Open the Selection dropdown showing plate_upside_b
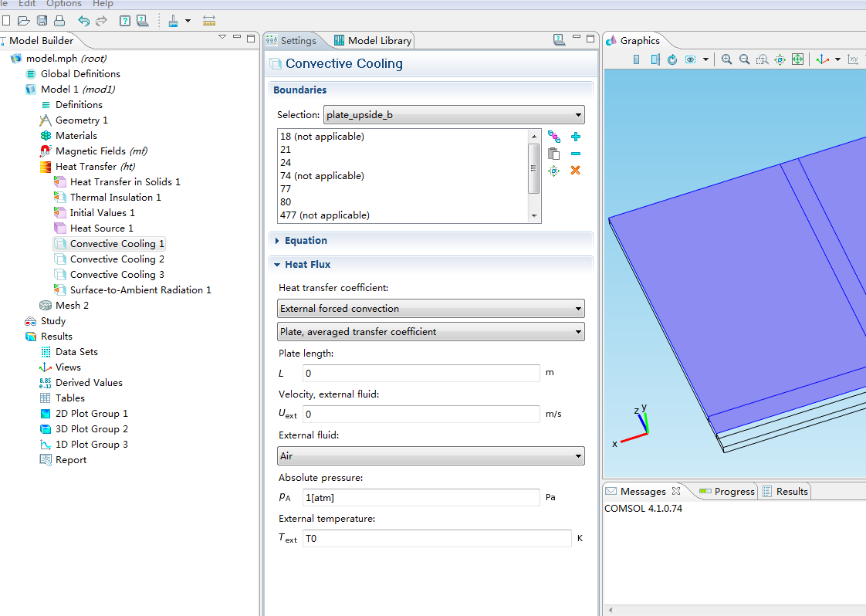Image resolution: width=866 pixels, height=616 pixels. click(454, 115)
